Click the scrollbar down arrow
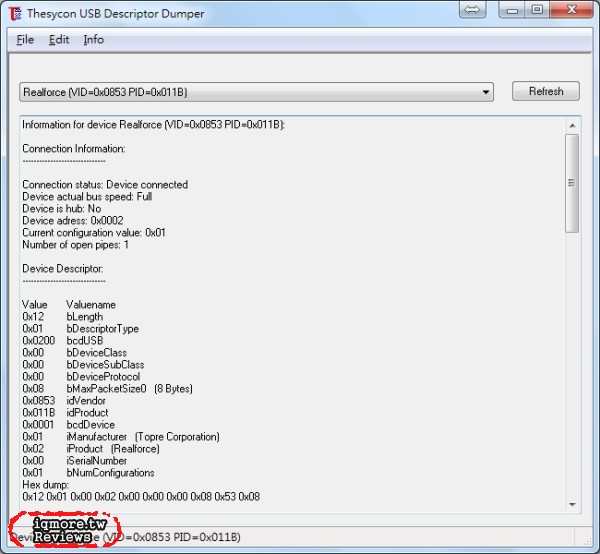600x554 pixels. [x=572, y=505]
